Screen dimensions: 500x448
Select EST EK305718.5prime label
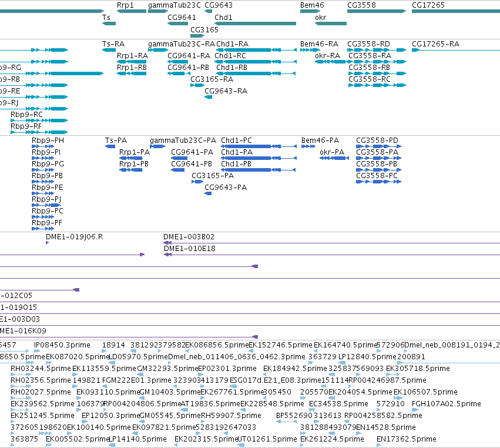[418, 369]
